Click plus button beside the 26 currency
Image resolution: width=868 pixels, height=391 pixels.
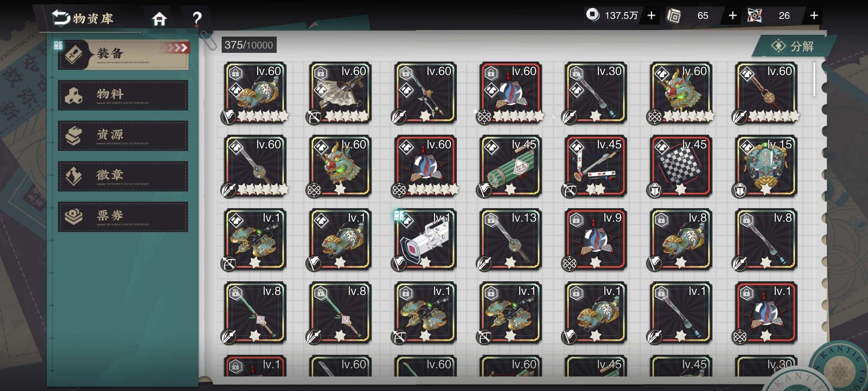(x=814, y=16)
